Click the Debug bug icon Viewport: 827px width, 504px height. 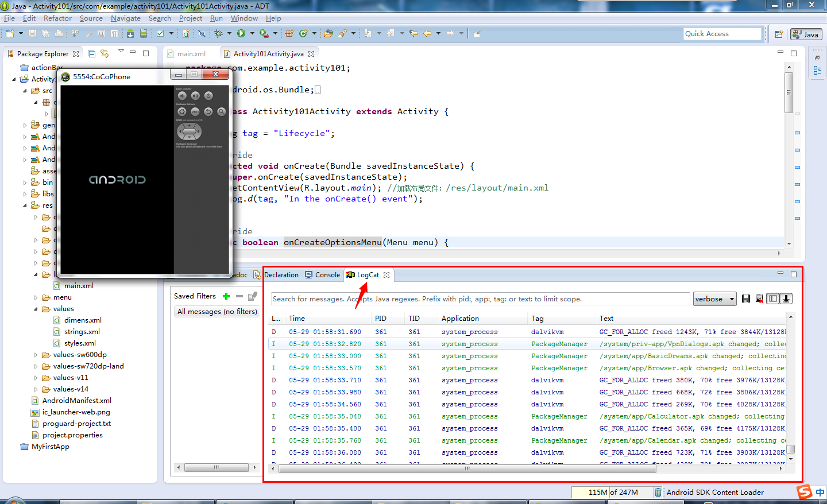tap(218, 33)
